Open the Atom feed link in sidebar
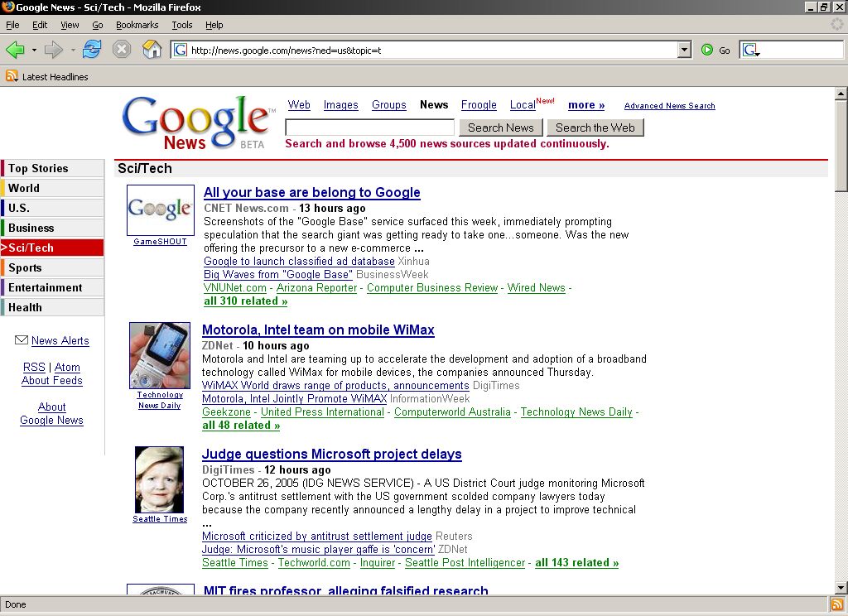The height and width of the screenshot is (616, 848). pos(67,368)
